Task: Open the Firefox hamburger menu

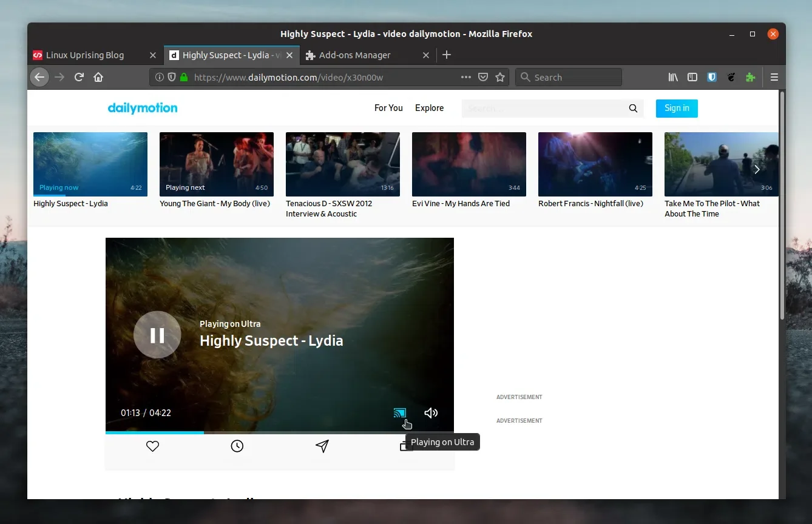Action: 774,78
